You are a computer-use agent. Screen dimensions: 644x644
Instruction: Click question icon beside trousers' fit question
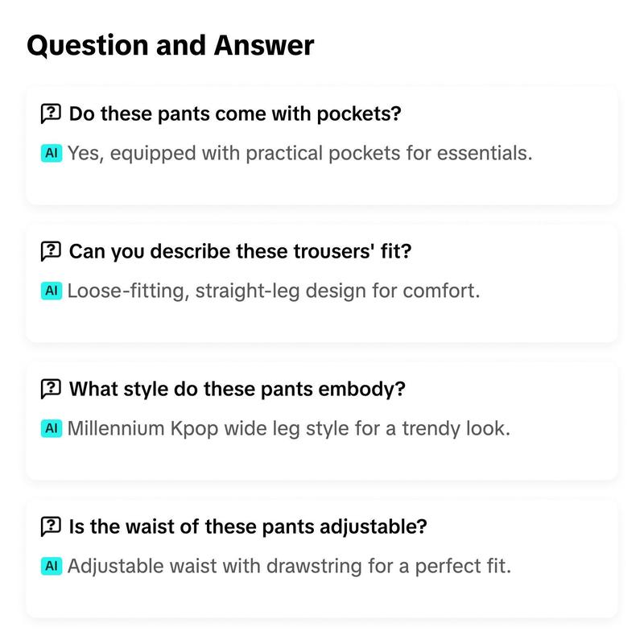(x=51, y=251)
